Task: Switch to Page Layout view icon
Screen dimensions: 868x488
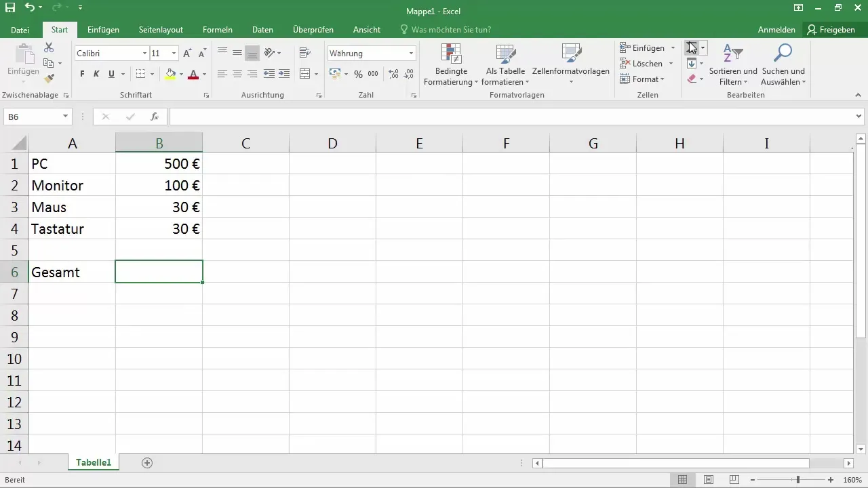Action: pos(709,480)
